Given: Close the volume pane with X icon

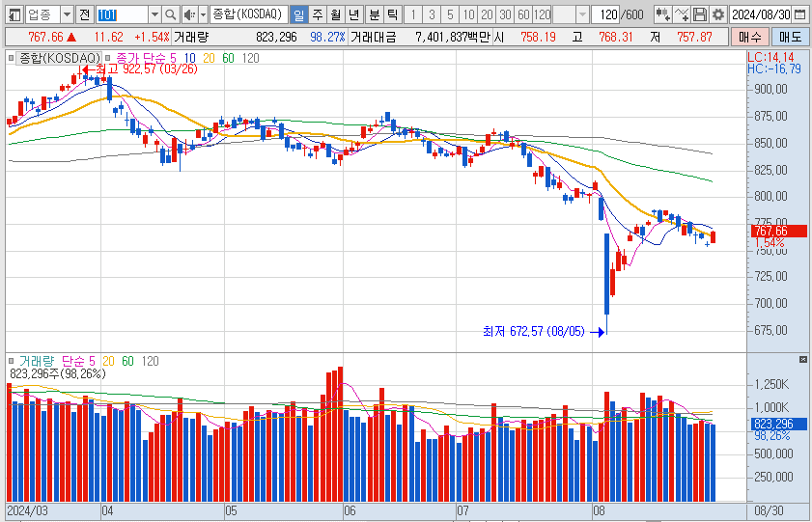Looking at the screenshot, I should (802, 359).
